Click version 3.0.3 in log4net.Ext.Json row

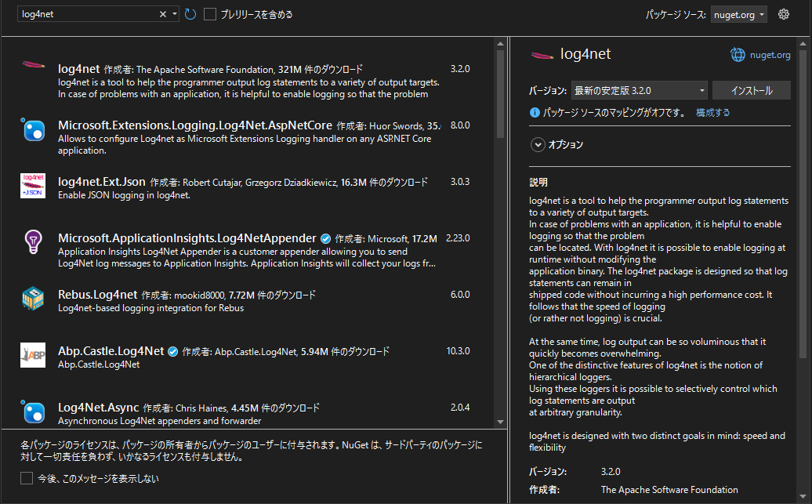(x=460, y=182)
